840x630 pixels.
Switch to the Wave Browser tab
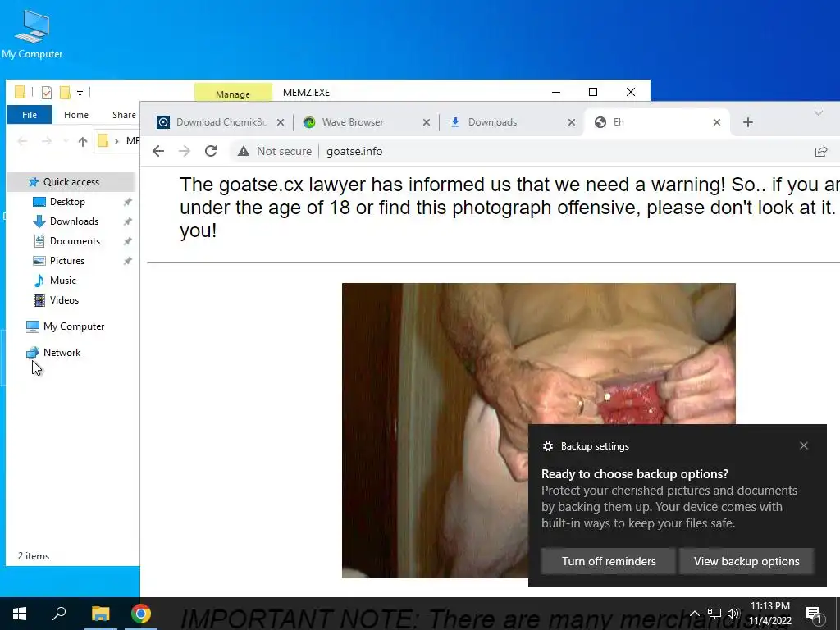(366, 122)
